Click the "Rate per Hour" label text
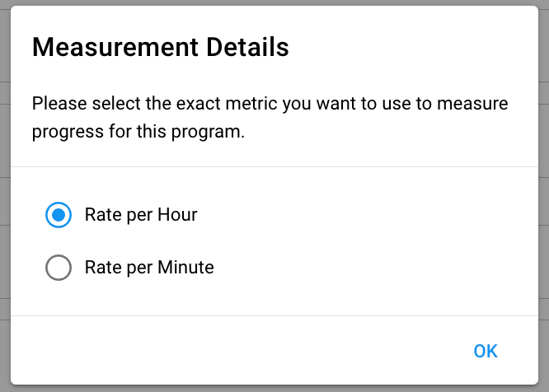549x392 pixels. tap(141, 216)
